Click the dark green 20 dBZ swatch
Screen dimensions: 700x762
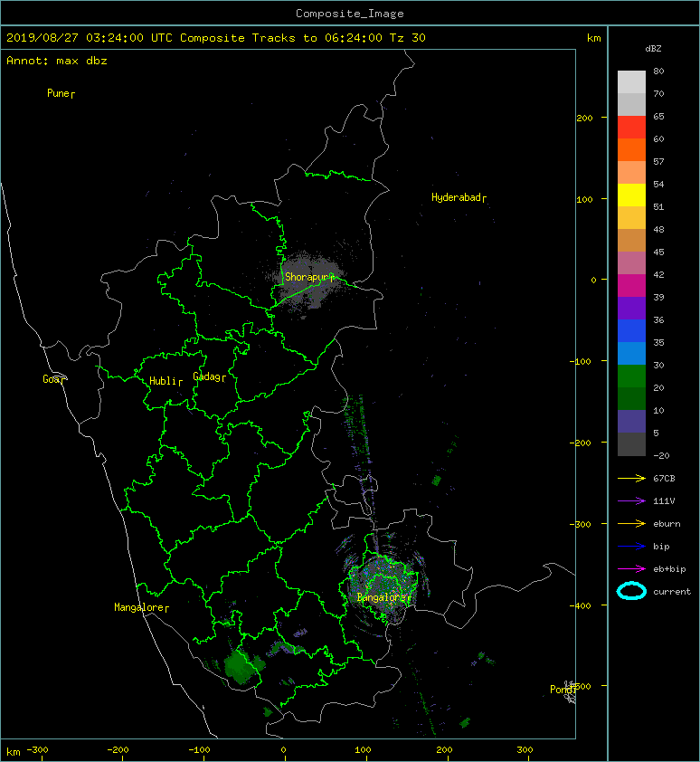(x=631, y=398)
